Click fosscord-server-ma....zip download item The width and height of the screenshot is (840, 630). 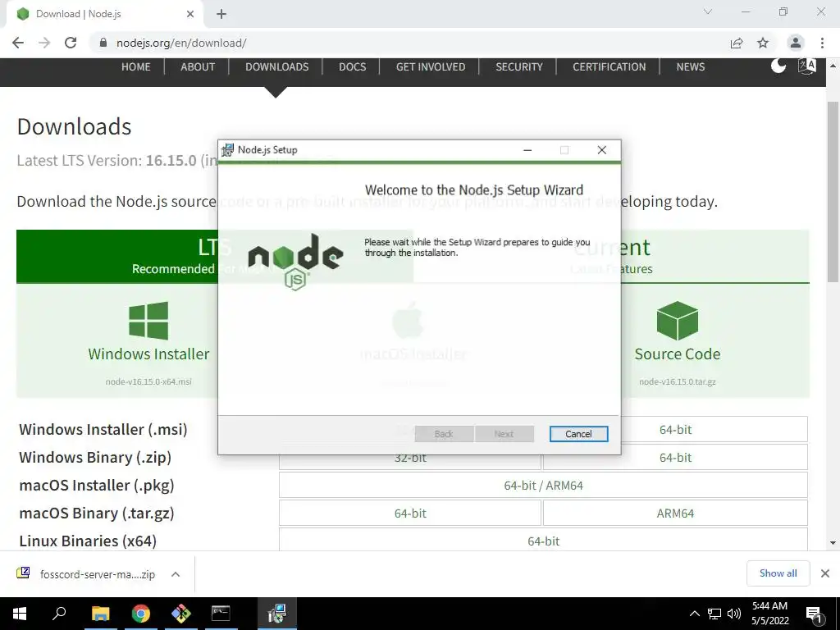click(98, 574)
